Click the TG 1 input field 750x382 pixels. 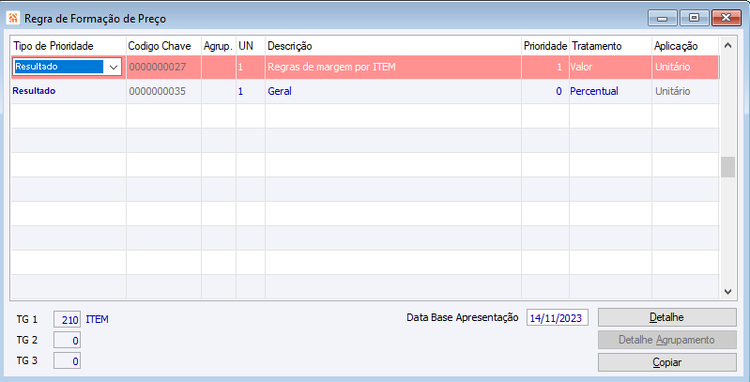pos(67,319)
